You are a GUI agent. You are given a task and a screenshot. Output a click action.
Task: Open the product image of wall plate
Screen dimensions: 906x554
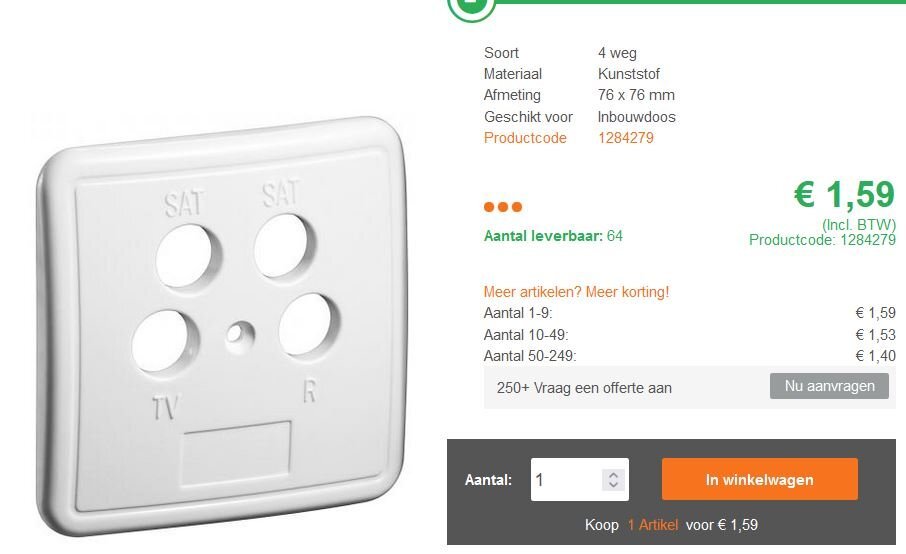pos(222,327)
